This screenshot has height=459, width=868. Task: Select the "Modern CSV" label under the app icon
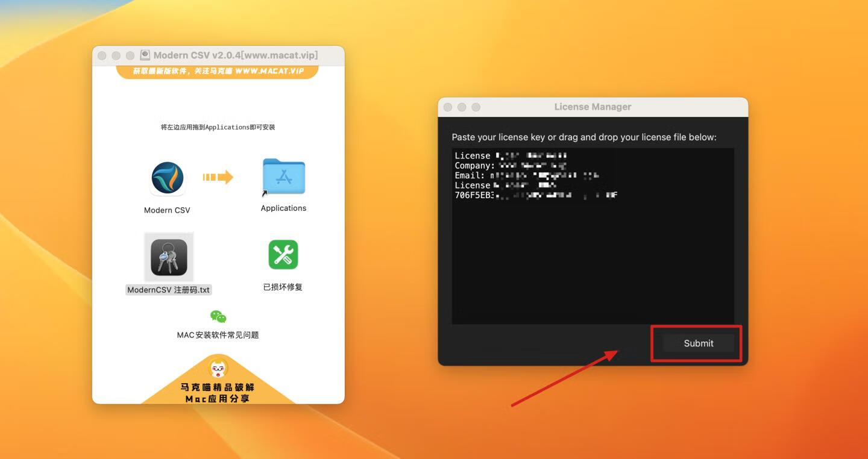pyautogui.click(x=167, y=210)
